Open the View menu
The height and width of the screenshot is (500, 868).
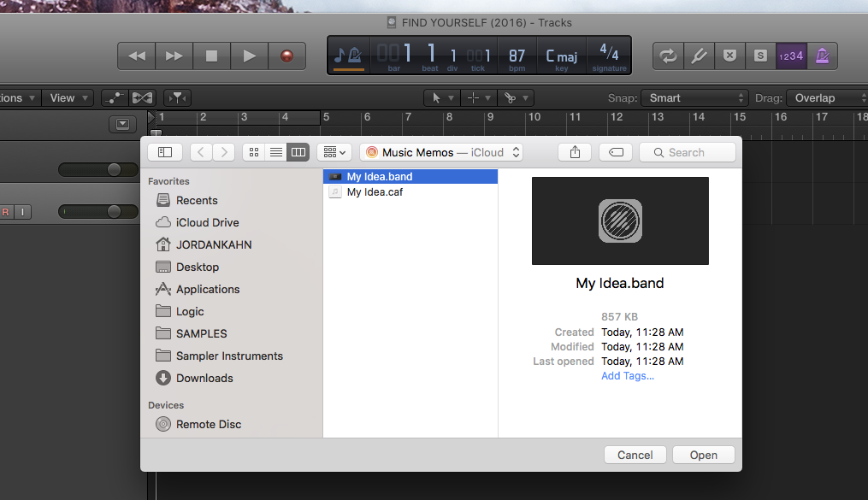click(68, 98)
